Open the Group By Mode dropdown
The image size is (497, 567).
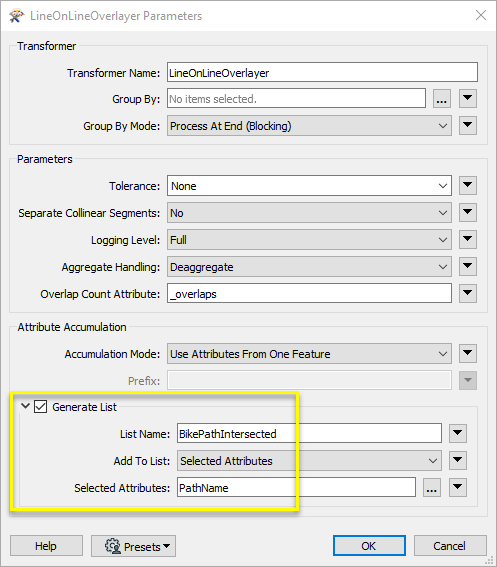(309, 126)
